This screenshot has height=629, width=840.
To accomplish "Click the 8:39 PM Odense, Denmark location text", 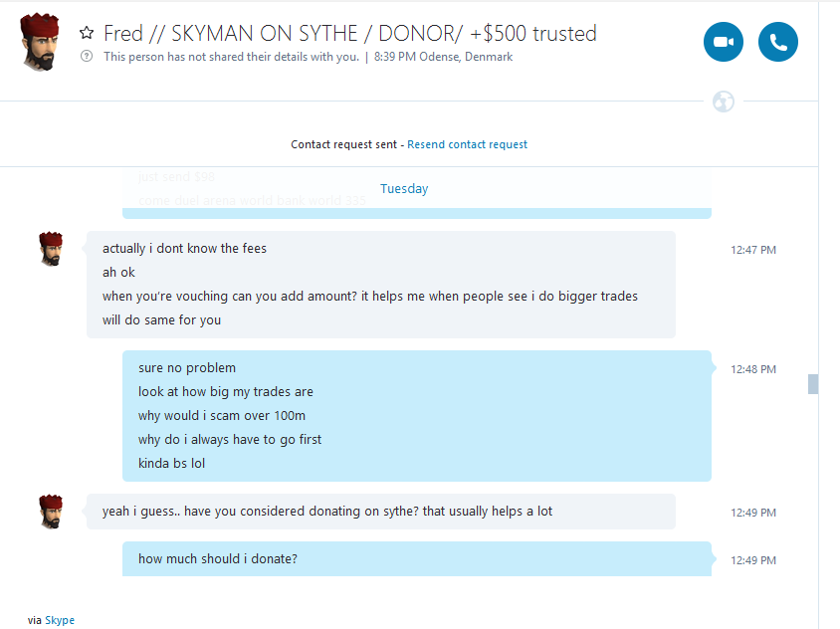I will pyautogui.click(x=443, y=57).
